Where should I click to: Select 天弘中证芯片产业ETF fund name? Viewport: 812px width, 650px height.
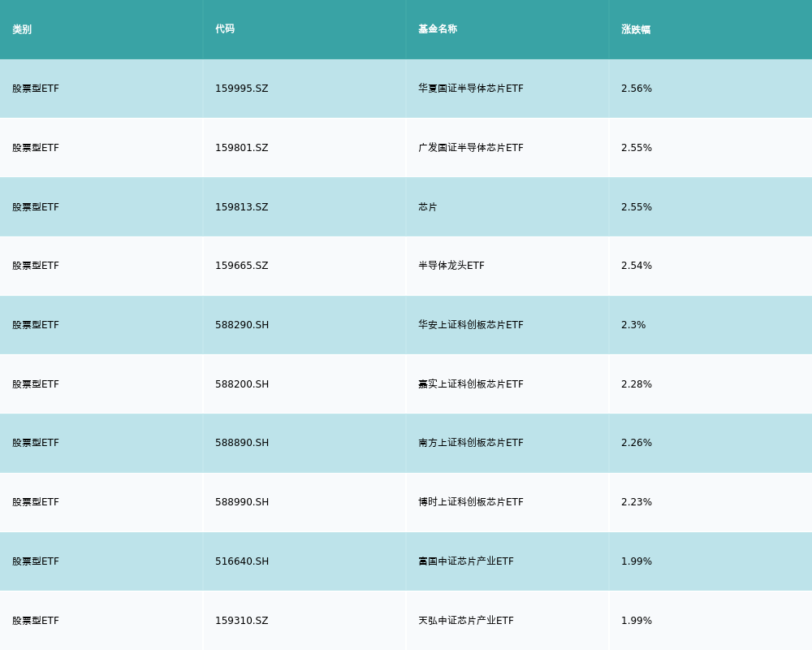466,621
